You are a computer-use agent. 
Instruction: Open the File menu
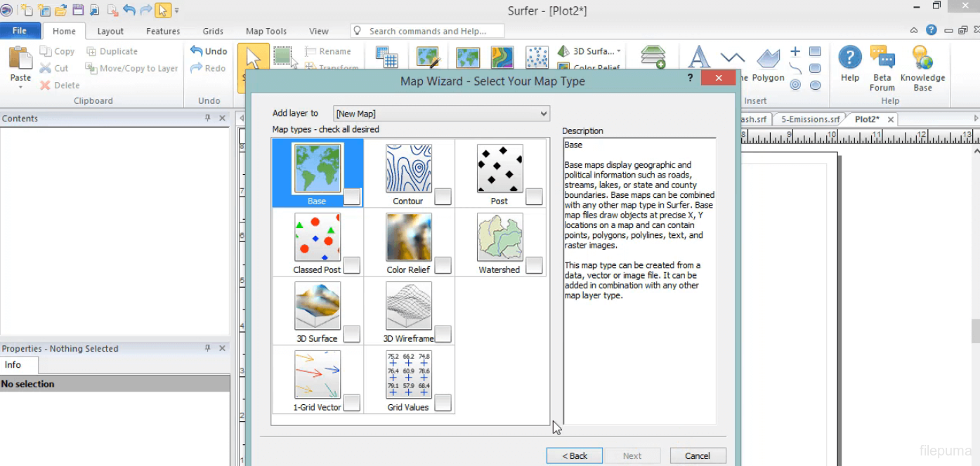(20, 31)
